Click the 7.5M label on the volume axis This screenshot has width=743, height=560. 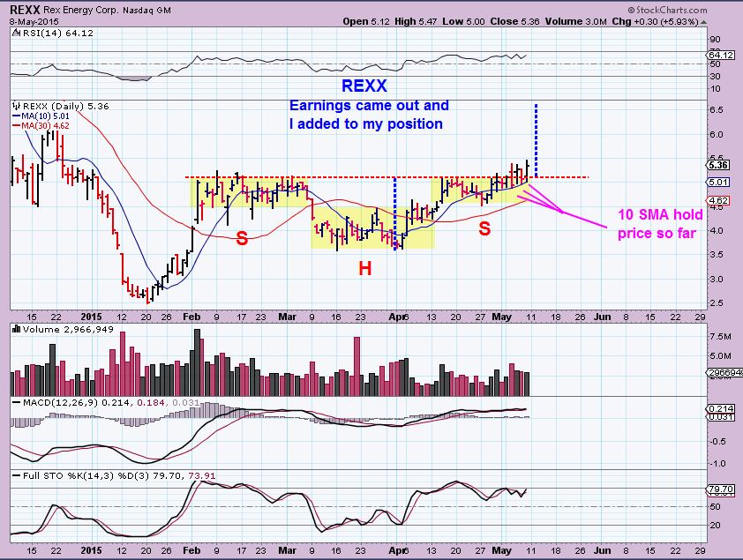[720, 337]
